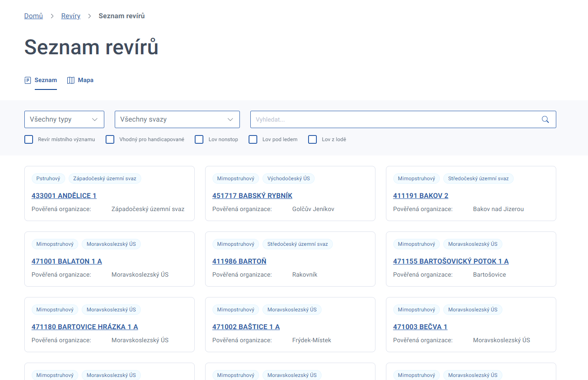Screen dimensions: 588x380
Task: Open 433001 ANDĚLICE 1 link
Action: point(64,196)
